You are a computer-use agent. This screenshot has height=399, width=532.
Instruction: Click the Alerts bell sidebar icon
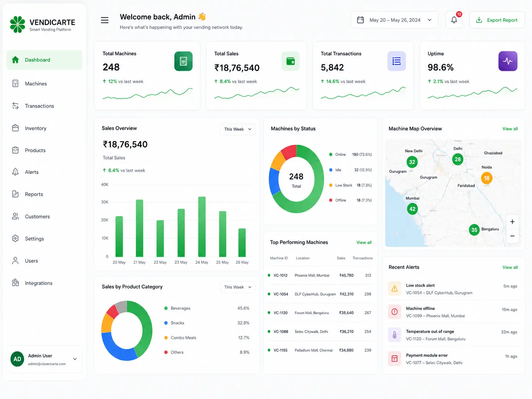[15, 172]
